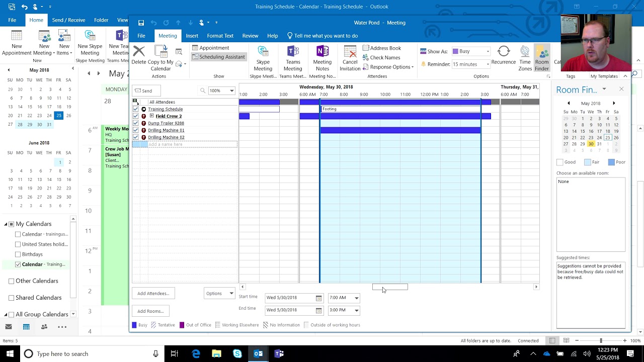Screen dimensions: 644x362
Task: Click Time Zones icon
Action: 525,58
